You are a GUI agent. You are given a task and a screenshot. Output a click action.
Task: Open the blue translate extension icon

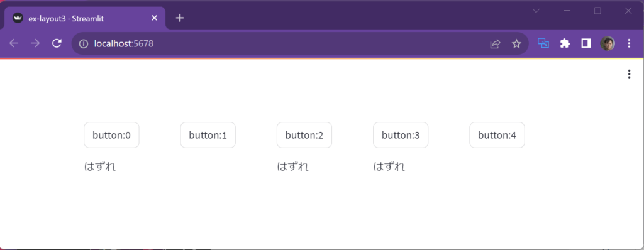(x=543, y=43)
